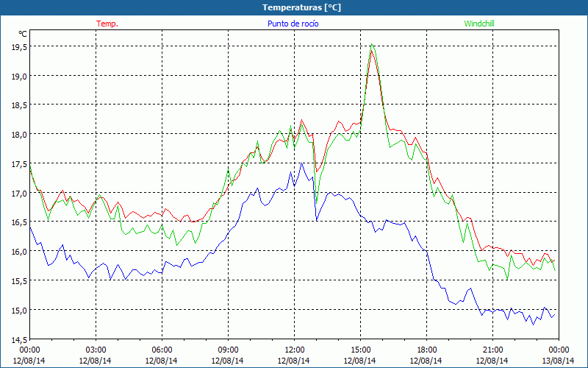Click the °C axis unit label
This screenshot has height=368, width=588.
[x=23, y=34]
